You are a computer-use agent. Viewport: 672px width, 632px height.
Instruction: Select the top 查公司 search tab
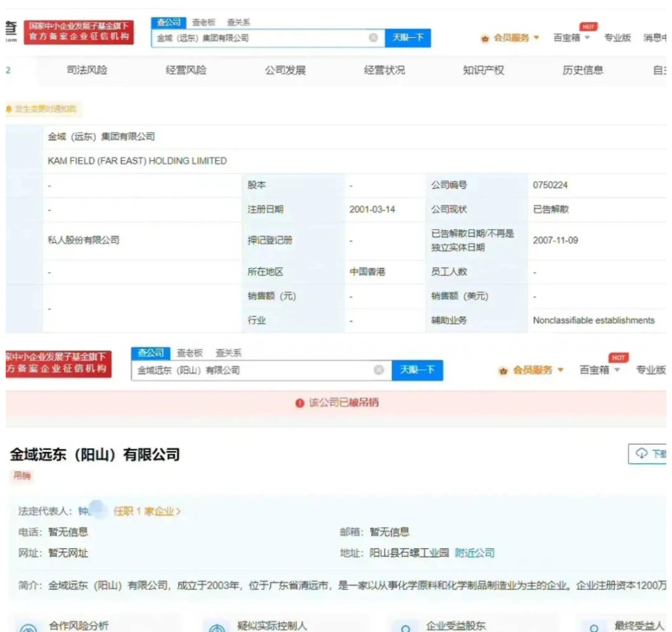[168, 22]
